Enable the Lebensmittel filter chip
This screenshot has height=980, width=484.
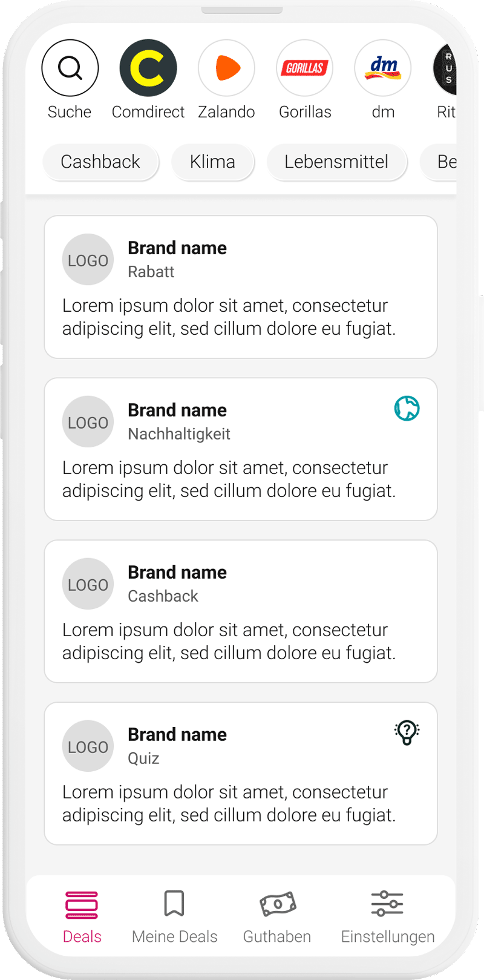tap(336, 162)
